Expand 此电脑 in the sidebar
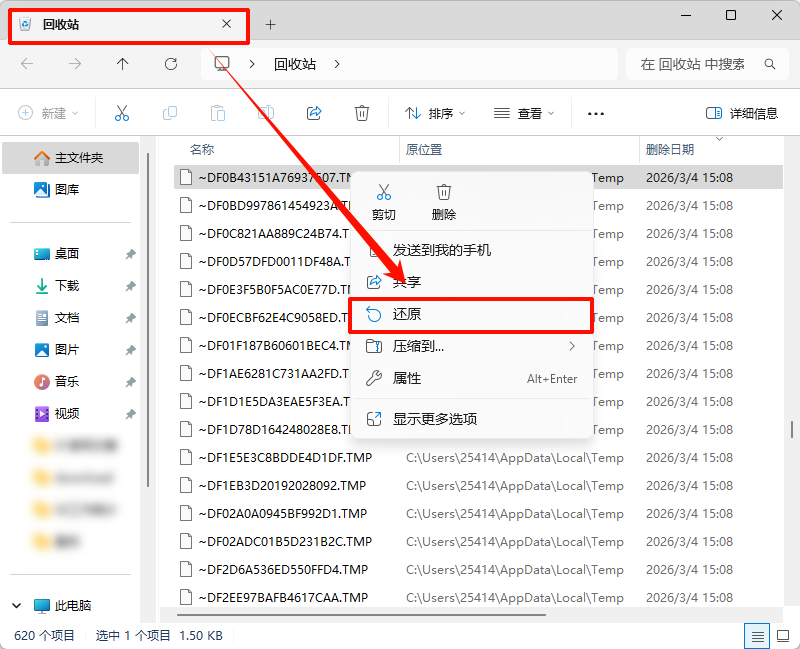This screenshot has height=649, width=800. pyautogui.click(x=16, y=605)
